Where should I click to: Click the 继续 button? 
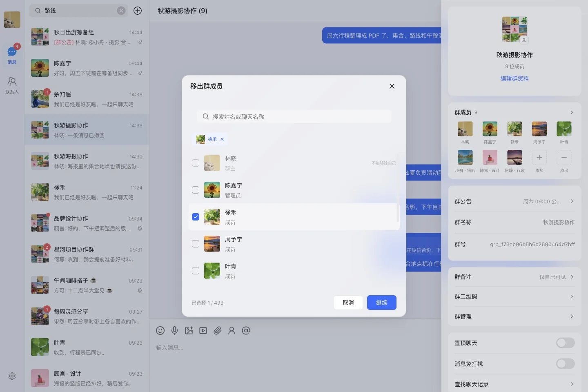point(382,303)
